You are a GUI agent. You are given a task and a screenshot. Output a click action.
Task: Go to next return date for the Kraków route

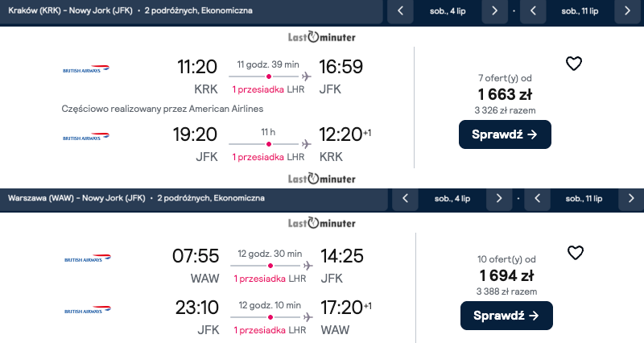pyautogui.click(x=627, y=11)
